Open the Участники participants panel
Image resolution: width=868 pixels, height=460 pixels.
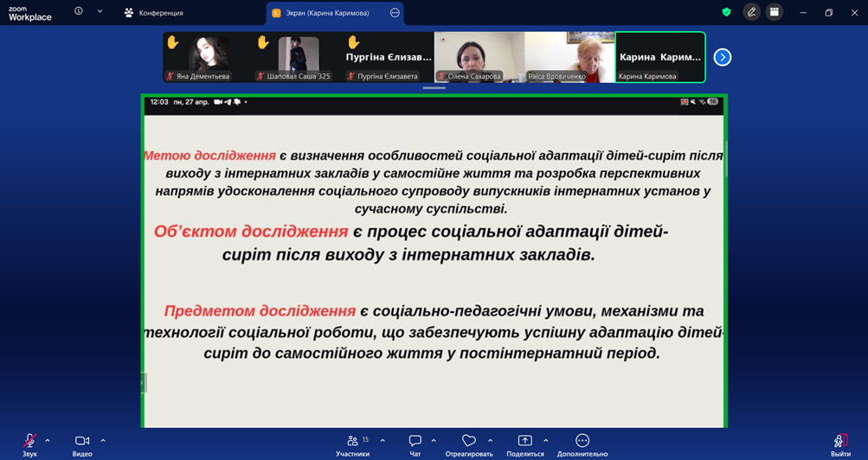click(x=352, y=442)
